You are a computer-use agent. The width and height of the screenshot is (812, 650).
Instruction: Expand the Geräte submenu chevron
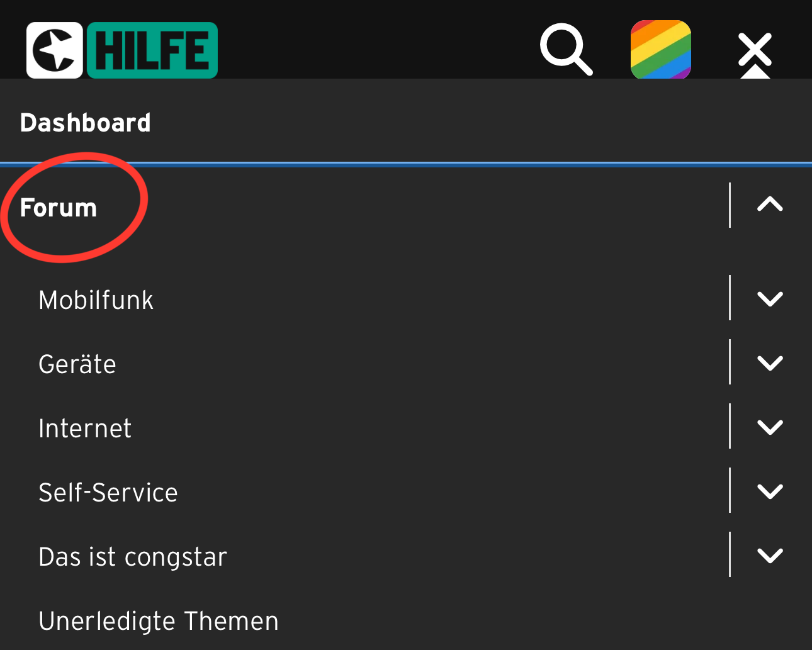pyautogui.click(x=770, y=362)
